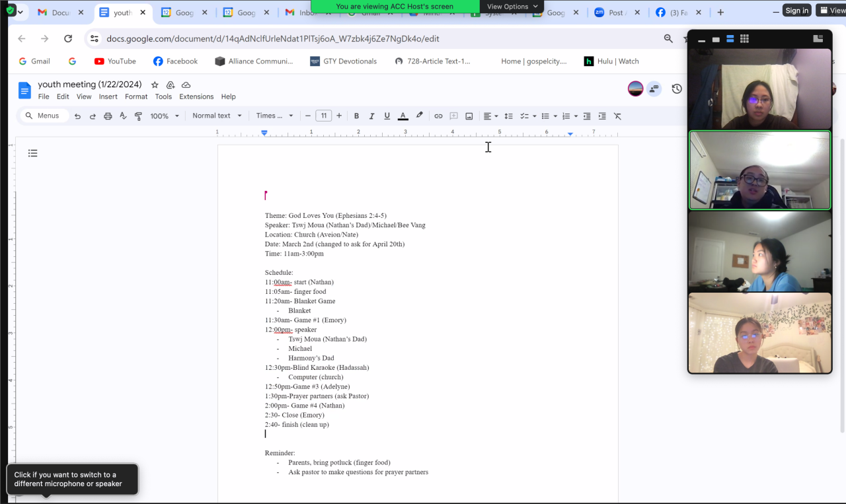Increase font size with plus button
Image resolution: width=846 pixels, height=504 pixels.
pyautogui.click(x=339, y=116)
